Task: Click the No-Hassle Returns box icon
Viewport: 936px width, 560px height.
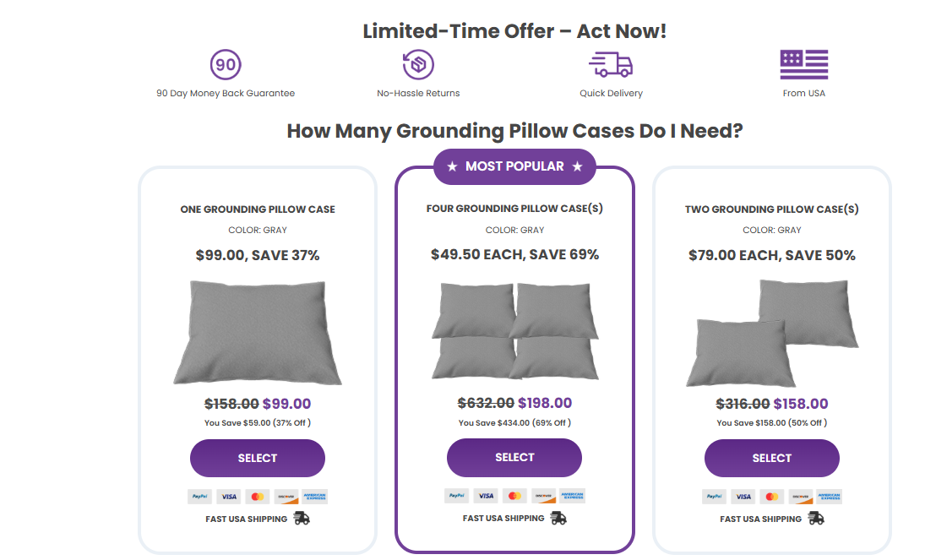Action: 418,65
